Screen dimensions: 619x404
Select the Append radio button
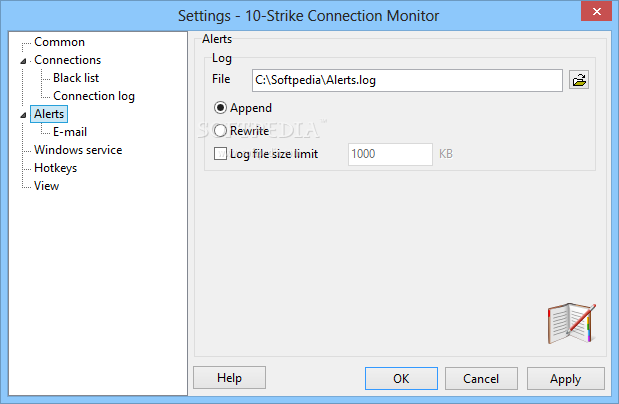(220, 108)
